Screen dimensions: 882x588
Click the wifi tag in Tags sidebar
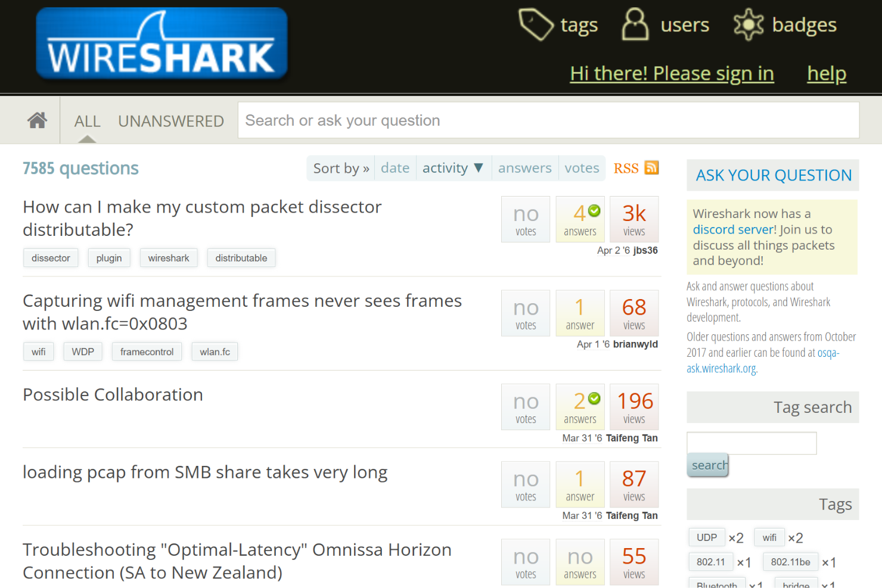(769, 537)
